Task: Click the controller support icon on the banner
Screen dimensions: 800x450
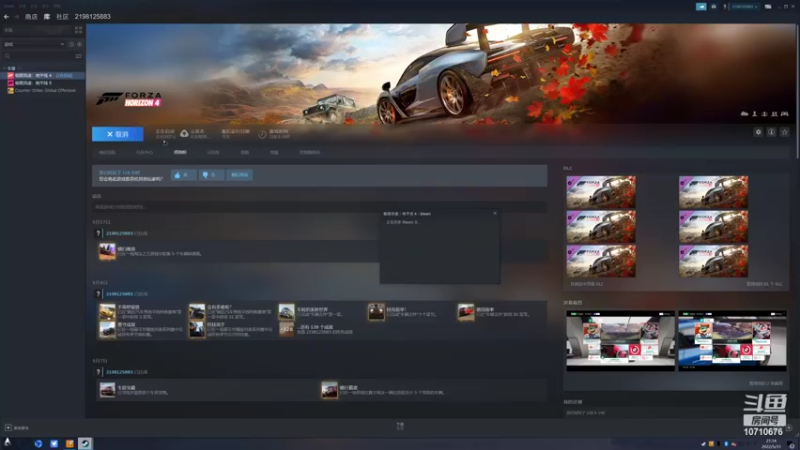Action: pos(785,114)
